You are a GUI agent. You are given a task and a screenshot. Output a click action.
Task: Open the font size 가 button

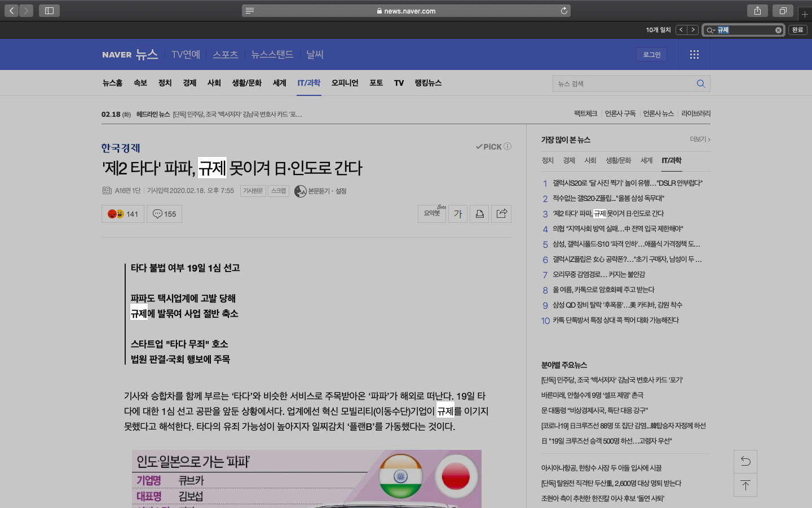tap(458, 213)
